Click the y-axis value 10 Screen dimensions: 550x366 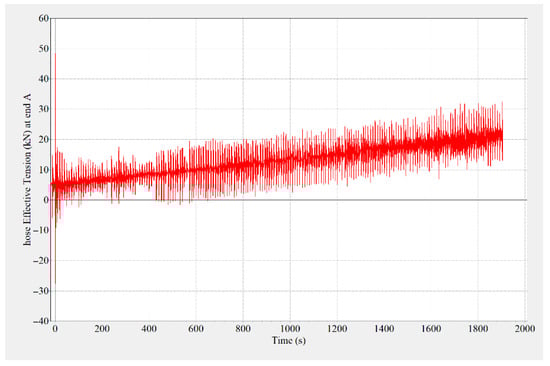[44, 169]
